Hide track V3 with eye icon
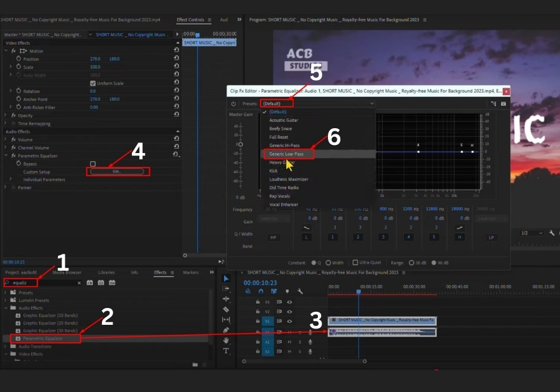This screenshot has width=560, height=392. (x=289, y=302)
